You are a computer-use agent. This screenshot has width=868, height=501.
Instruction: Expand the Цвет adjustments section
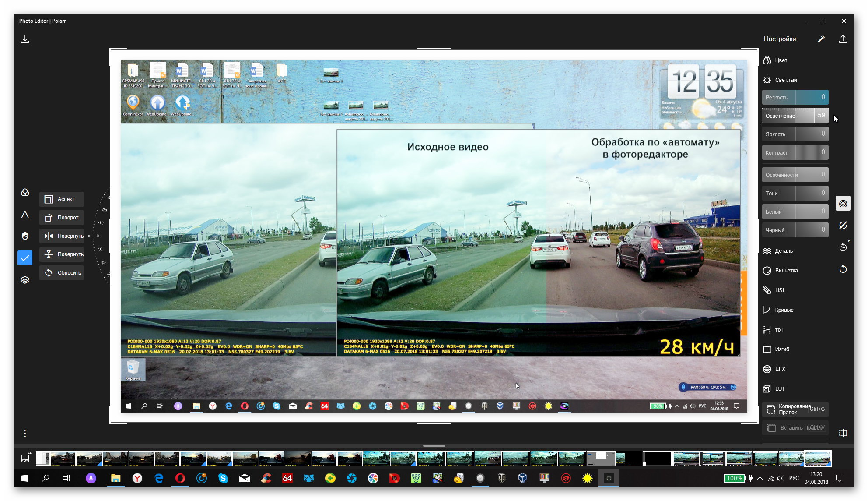(780, 60)
